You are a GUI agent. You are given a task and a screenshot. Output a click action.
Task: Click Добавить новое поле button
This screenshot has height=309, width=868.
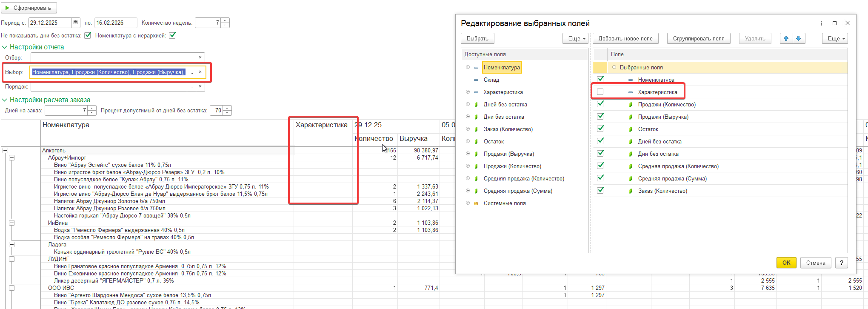click(x=625, y=38)
